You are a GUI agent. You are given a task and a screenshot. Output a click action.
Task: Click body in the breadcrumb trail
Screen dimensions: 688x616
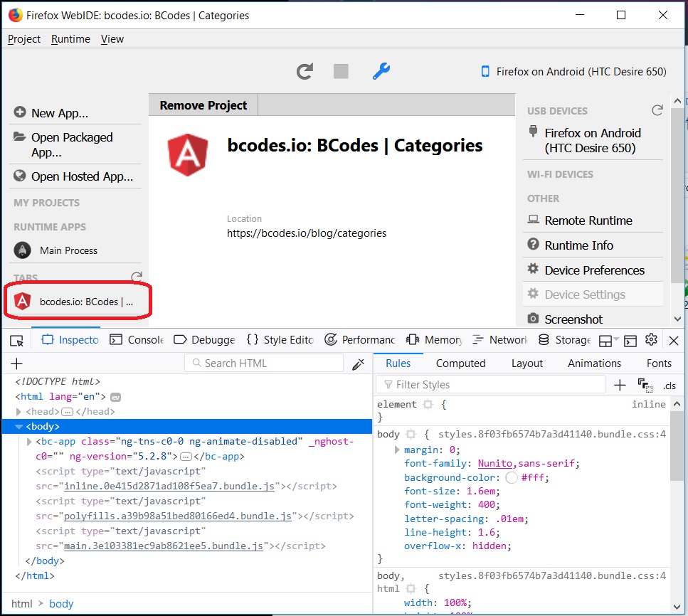[61, 604]
